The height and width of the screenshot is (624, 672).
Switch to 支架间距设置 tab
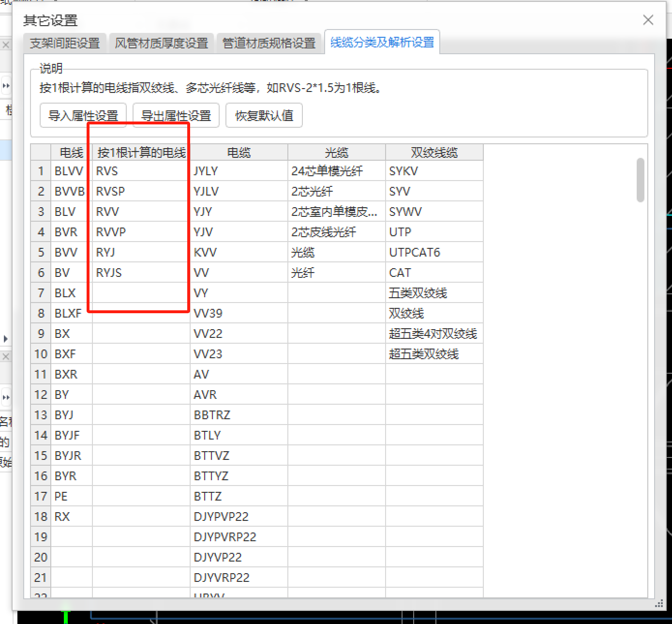click(65, 43)
